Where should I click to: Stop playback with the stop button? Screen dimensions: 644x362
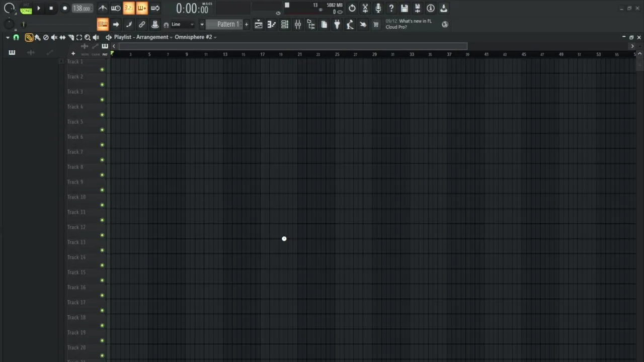pyautogui.click(x=51, y=9)
